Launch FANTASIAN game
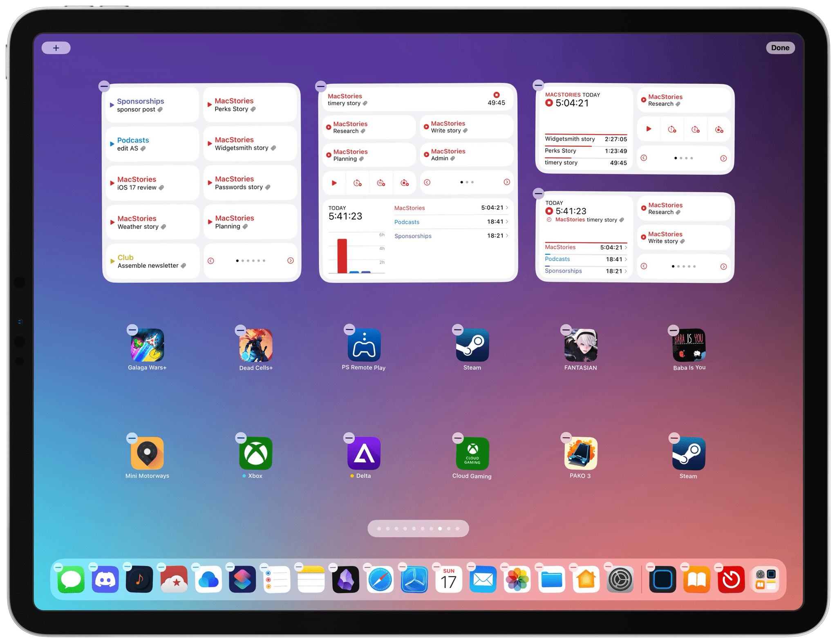Image resolution: width=837 pixels, height=644 pixels. pos(580,345)
